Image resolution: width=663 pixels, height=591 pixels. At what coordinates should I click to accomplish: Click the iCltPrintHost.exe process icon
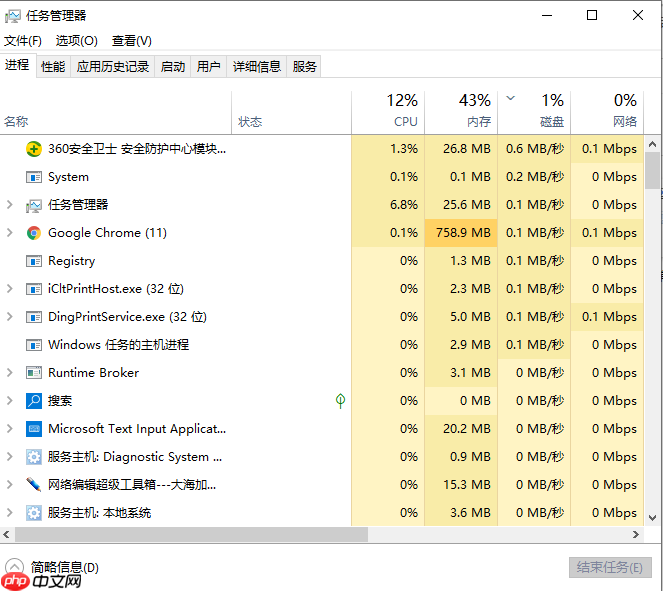34,289
